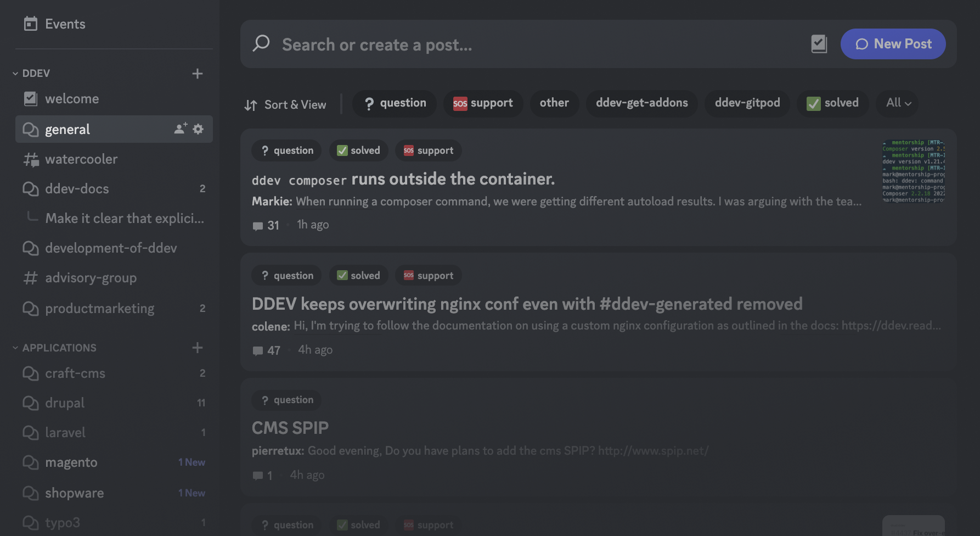Expand the APPLICATIONS category

pyautogui.click(x=14, y=347)
